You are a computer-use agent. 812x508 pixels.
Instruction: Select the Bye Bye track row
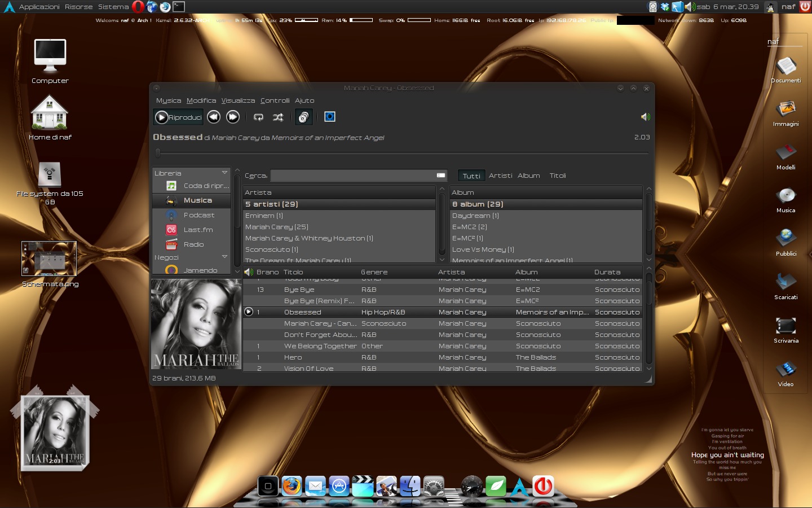(443, 290)
